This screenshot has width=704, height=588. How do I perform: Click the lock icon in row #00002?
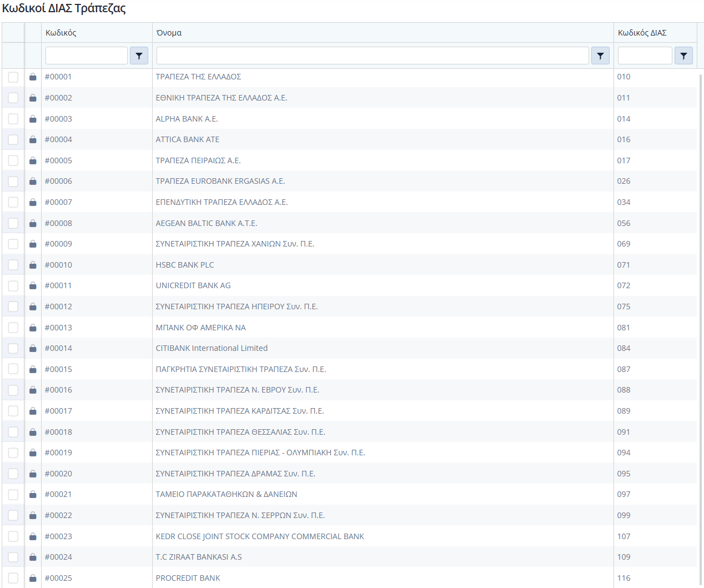33,98
